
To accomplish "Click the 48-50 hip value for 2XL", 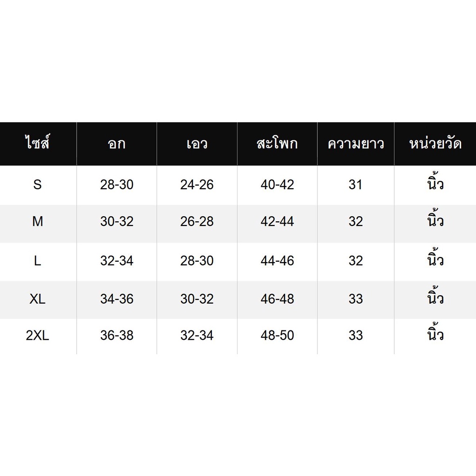I will point(277,336).
